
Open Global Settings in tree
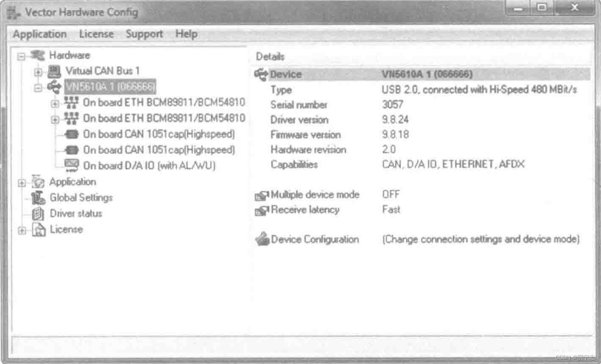(81, 198)
